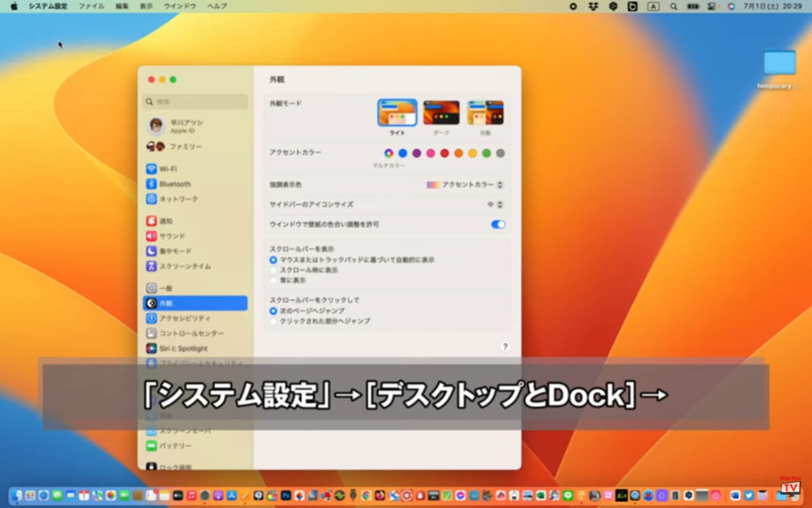This screenshot has height=508, width=812.
Task: Launch Photoshop from the Dock
Action: [x=286, y=495]
